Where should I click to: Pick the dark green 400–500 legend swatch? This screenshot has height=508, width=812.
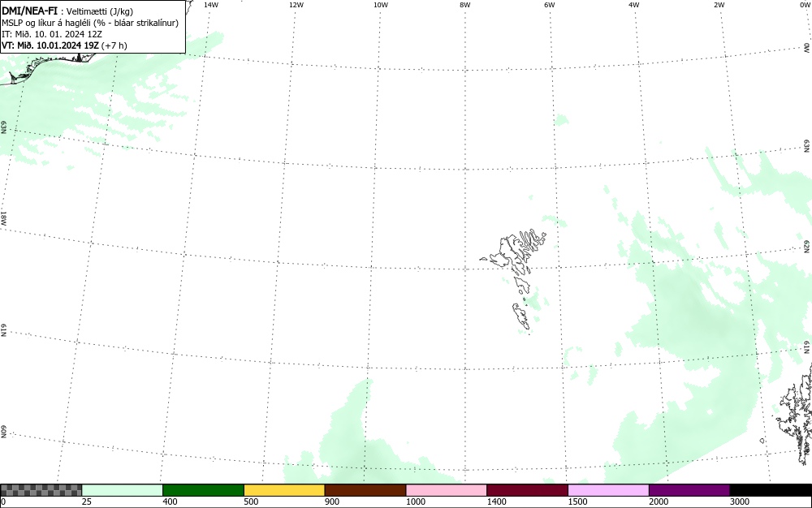pyautogui.click(x=203, y=490)
